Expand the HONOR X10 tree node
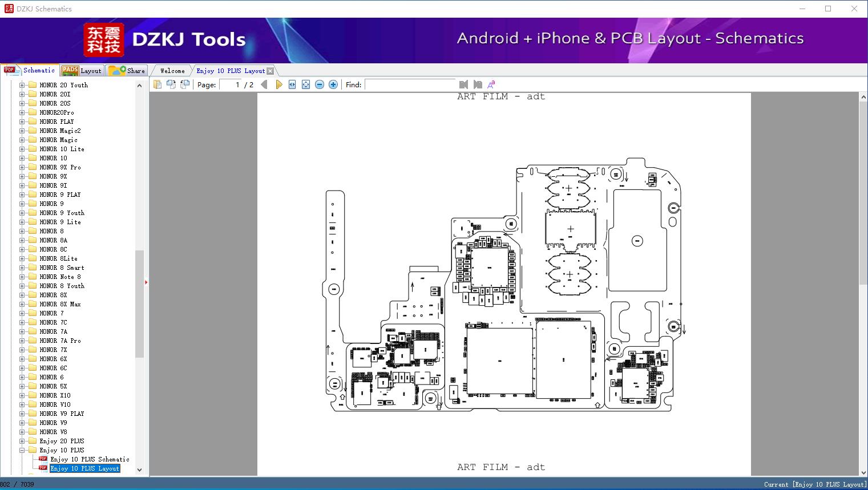Image resolution: width=868 pixels, height=490 pixels. pos(22,395)
